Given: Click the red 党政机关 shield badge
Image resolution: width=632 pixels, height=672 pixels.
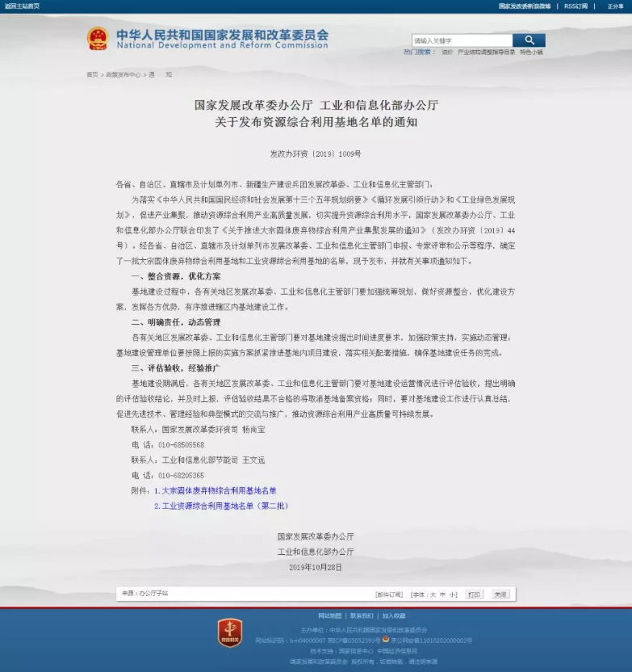Looking at the screenshot, I should tap(230, 632).
